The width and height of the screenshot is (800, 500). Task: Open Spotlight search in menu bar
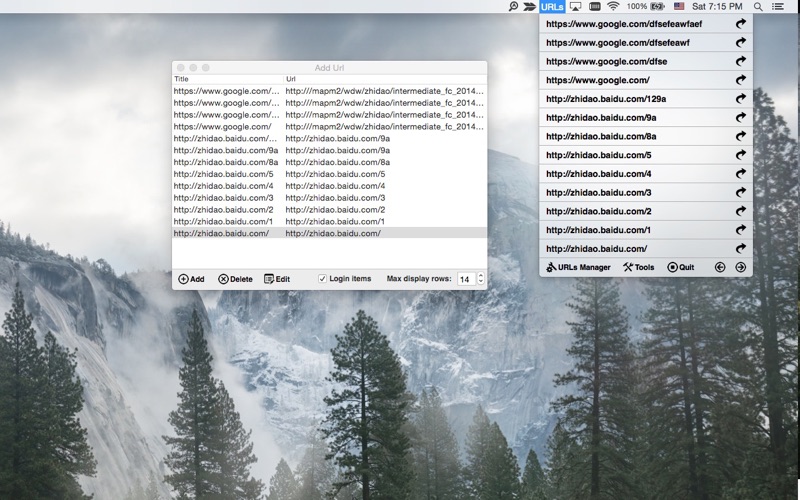coord(758,7)
